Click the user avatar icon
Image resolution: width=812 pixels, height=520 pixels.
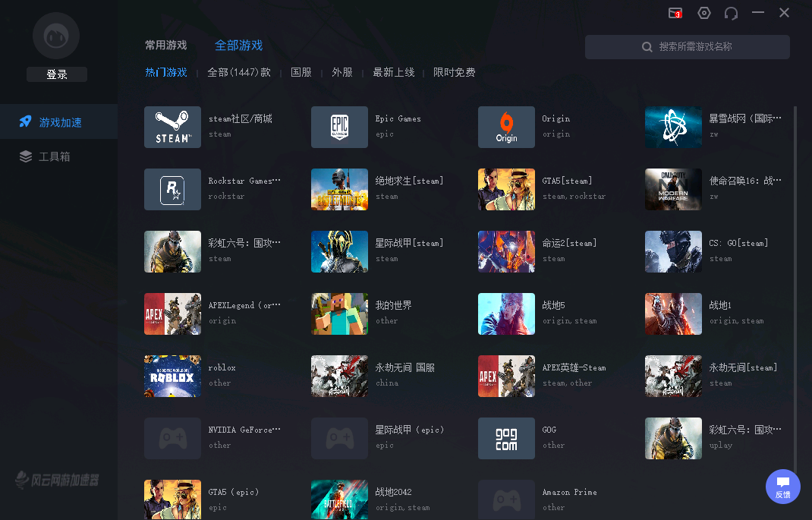click(56, 36)
